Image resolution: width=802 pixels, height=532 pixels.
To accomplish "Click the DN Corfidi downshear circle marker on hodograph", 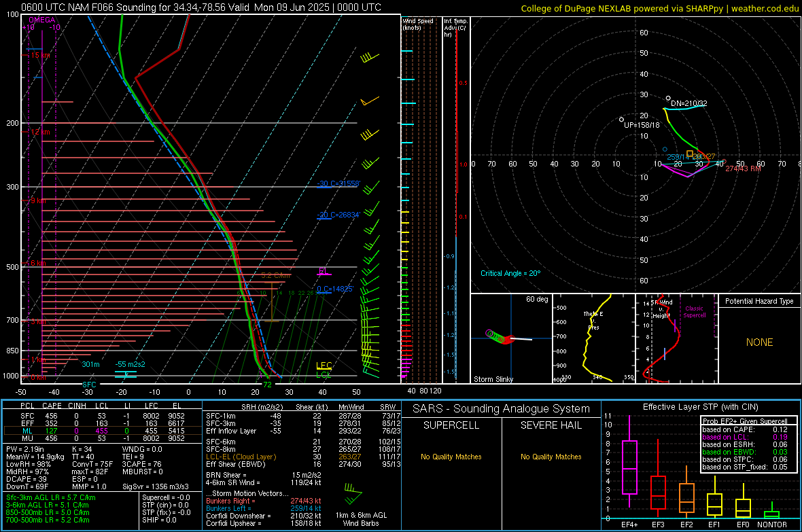I will click(x=668, y=99).
